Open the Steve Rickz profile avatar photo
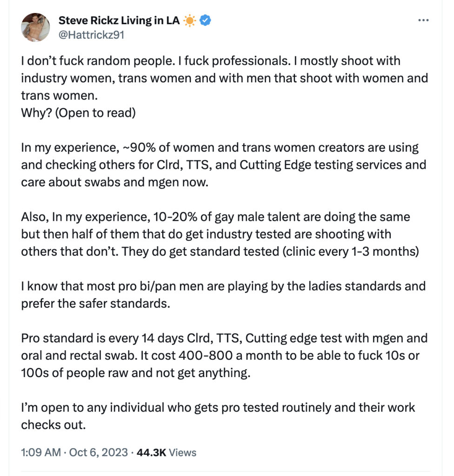 [x=35, y=27]
